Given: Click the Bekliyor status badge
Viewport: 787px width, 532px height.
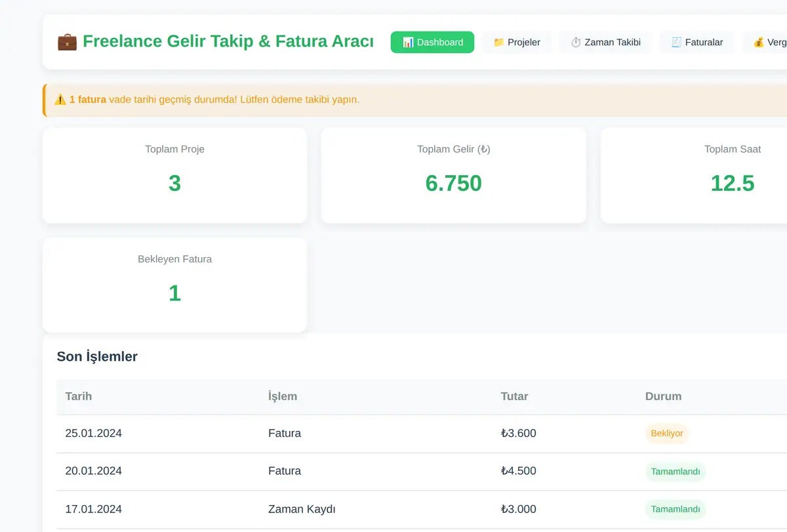Looking at the screenshot, I should point(667,434).
